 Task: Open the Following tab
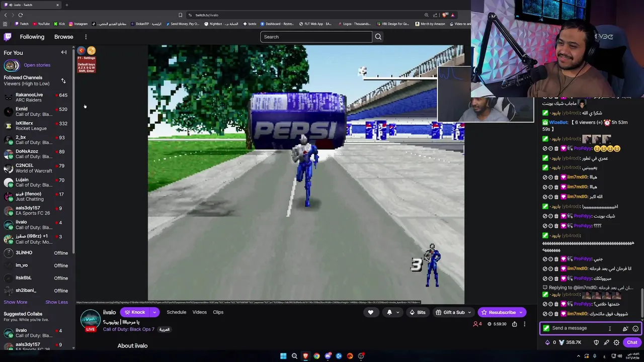[x=32, y=37]
